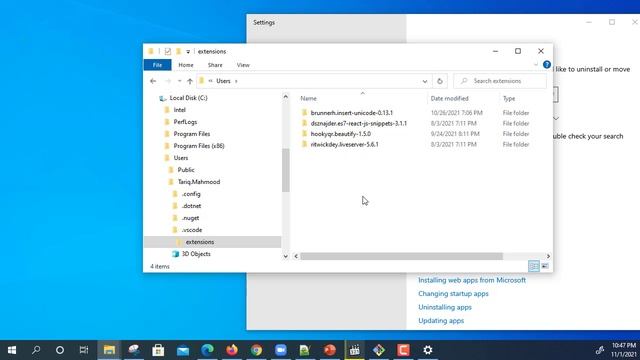The height and width of the screenshot is (360, 640).
Task: Open Microsoft Store from the taskbar
Action: [x=158, y=350]
